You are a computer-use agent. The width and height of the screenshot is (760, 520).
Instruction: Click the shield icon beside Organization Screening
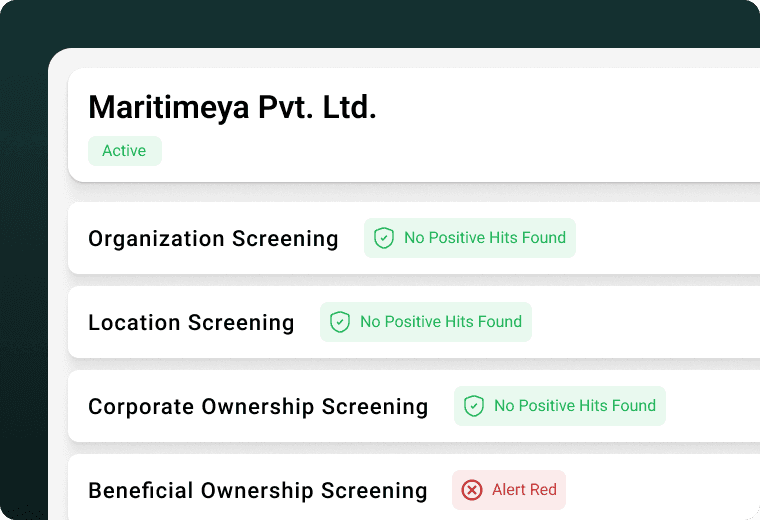(383, 238)
